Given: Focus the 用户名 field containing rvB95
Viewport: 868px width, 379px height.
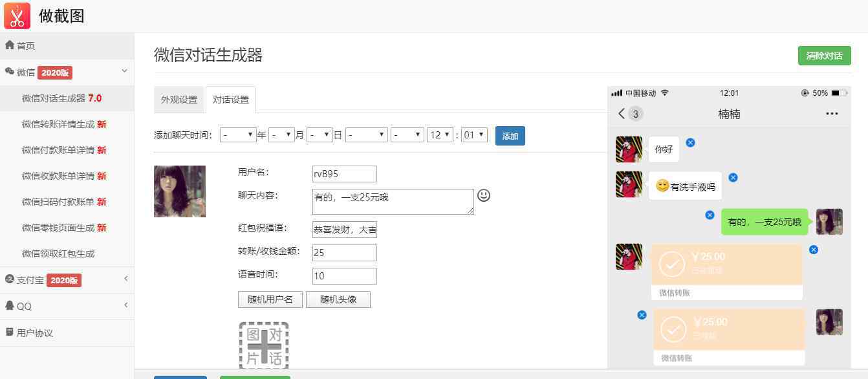Looking at the screenshot, I should click(345, 173).
